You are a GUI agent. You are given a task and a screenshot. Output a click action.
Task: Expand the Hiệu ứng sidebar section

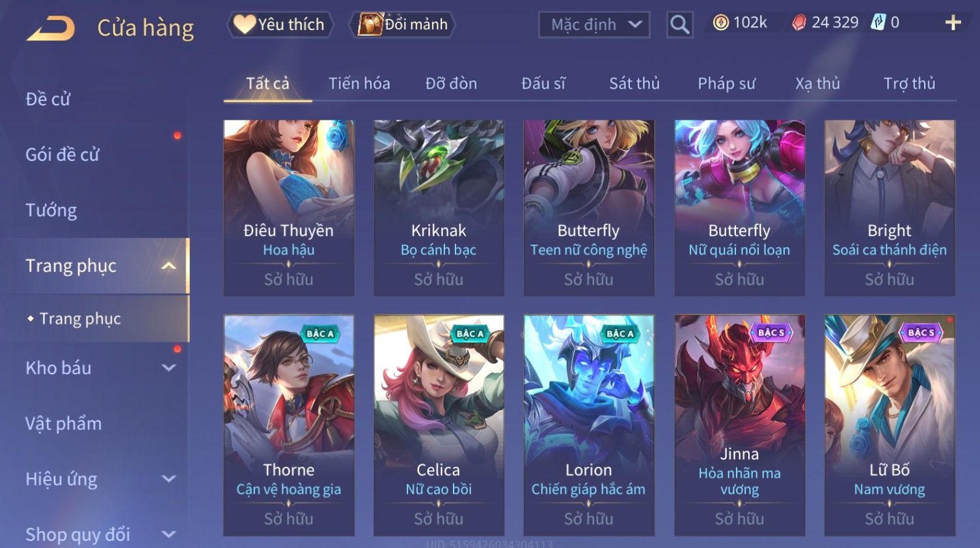click(169, 479)
